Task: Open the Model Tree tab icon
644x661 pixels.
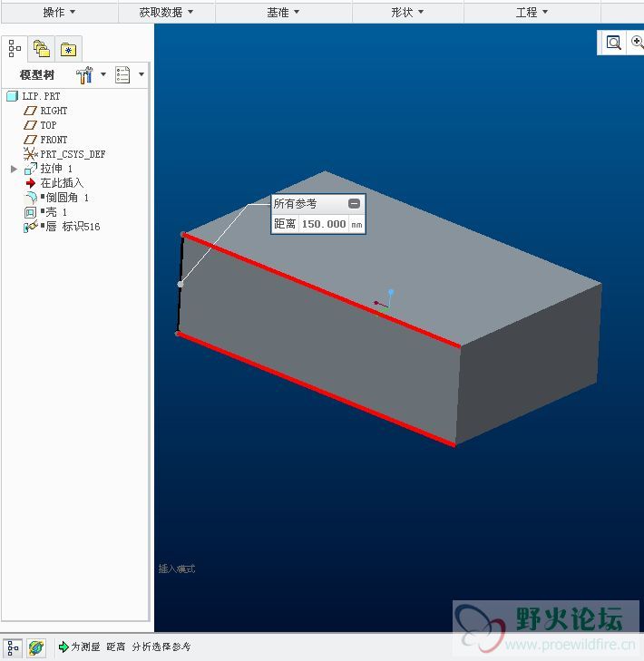Action: (x=15, y=49)
